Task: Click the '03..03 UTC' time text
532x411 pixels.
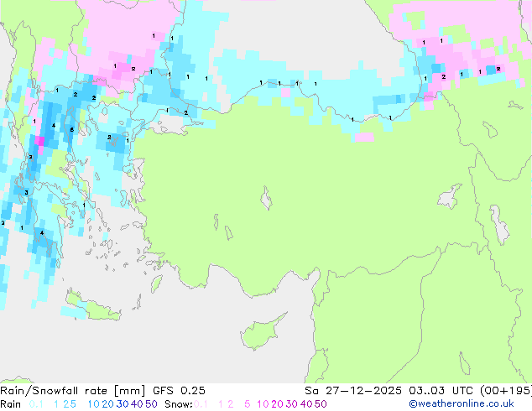Action: coord(441,391)
